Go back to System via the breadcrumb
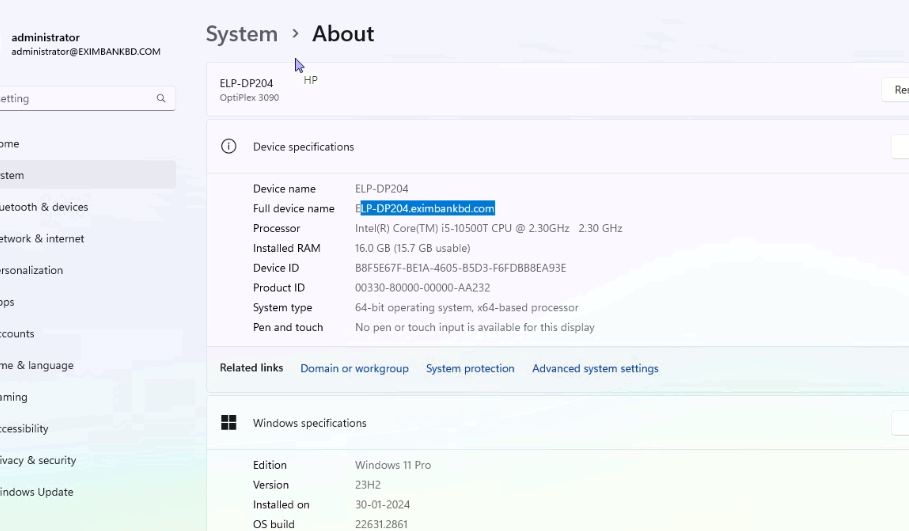 click(x=242, y=34)
